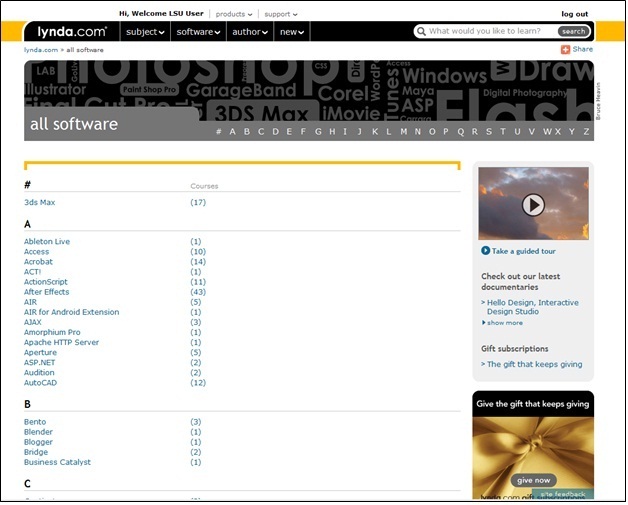Open the ActionScript link

pos(46,282)
